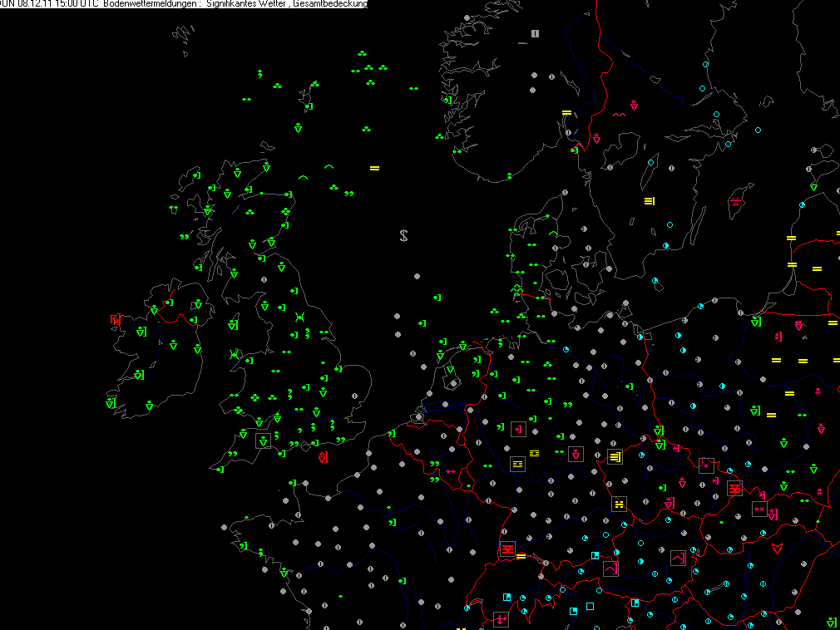Click the white dollar-shaped symbol in North Sea
Image resolution: width=840 pixels, height=630 pixels.
[403, 235]
